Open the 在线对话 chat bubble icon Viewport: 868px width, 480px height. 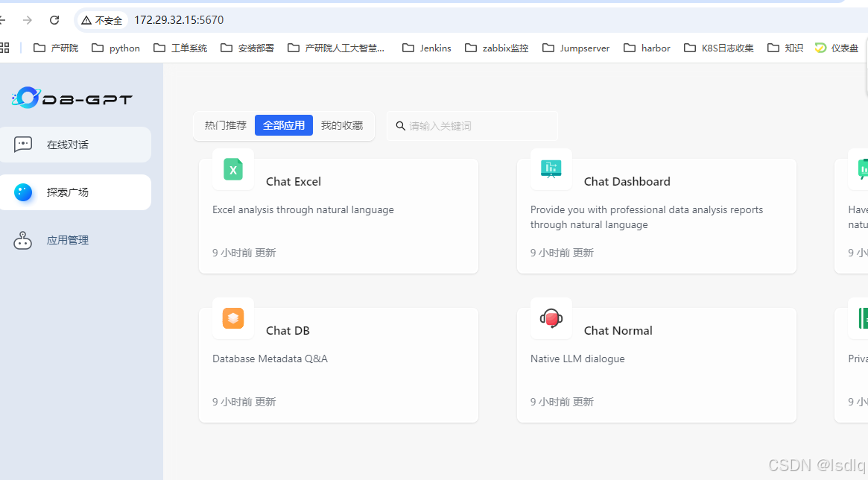[x=22, y=145]
